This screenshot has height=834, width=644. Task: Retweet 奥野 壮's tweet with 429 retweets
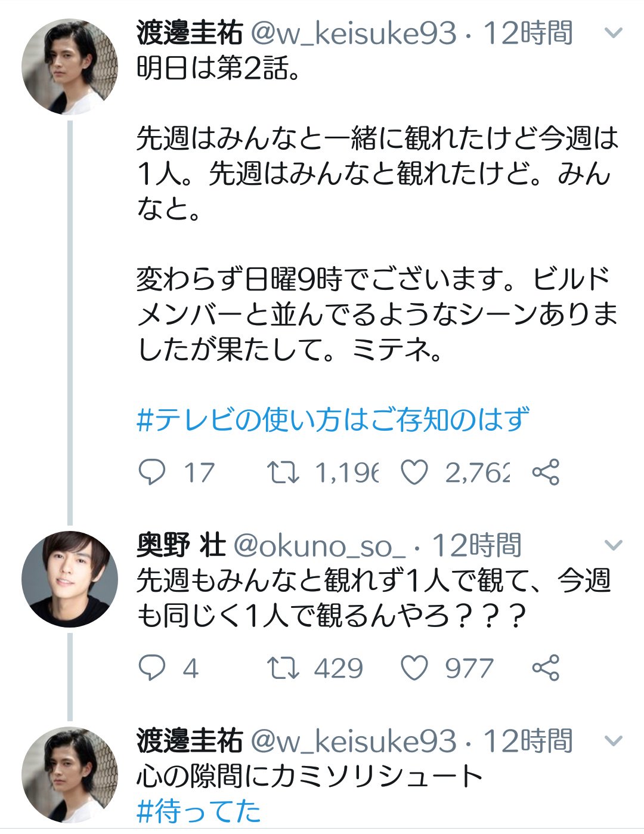click(283, 668)
